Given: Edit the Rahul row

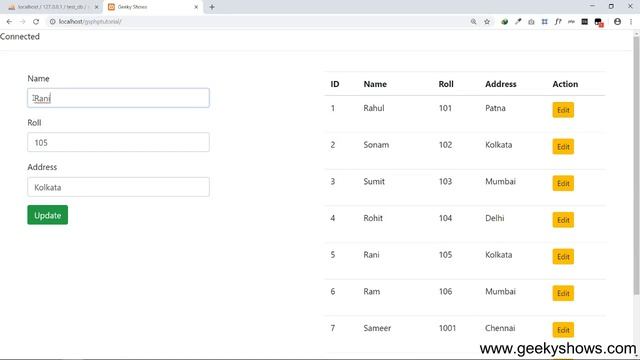Looking at the screenshot, I should point(563,110).
